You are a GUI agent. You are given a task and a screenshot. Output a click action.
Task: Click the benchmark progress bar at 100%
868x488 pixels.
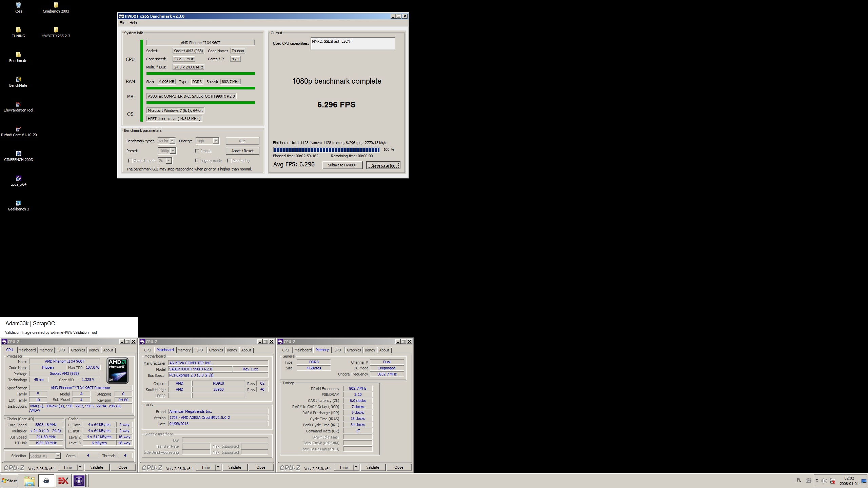click(x=327, y=150)
